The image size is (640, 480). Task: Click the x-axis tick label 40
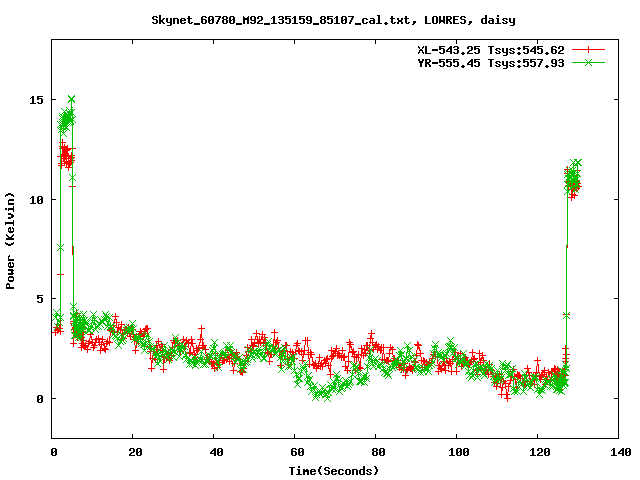click(216, 452)
